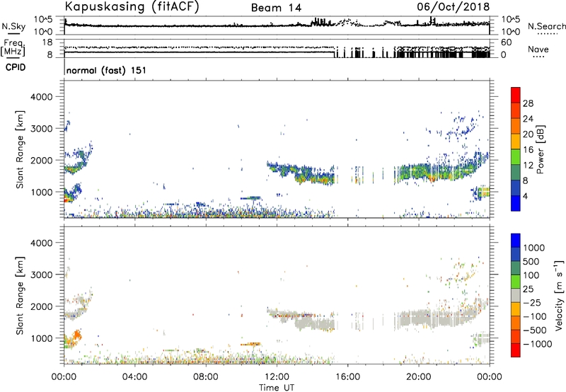Click the orange velocity scatter near 00:30, 1000 km
This screenshot has width=566, height=392.
(x=76, y=336)
